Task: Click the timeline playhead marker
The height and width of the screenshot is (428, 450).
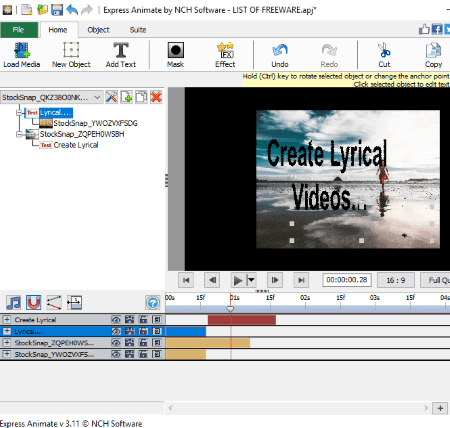Action: (230, 309)
